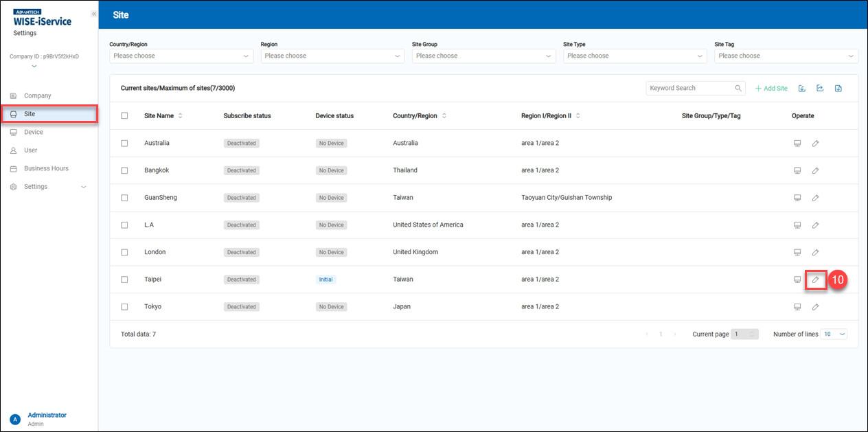
Task: Download the site template file icon
Action: (x=838, y=88)
